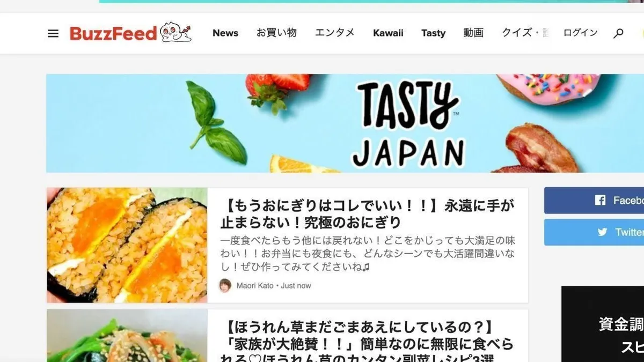Viewport: 644px width, 362px height.
Task: Open search with magnifying glass icon
Action: click(618, 33)
